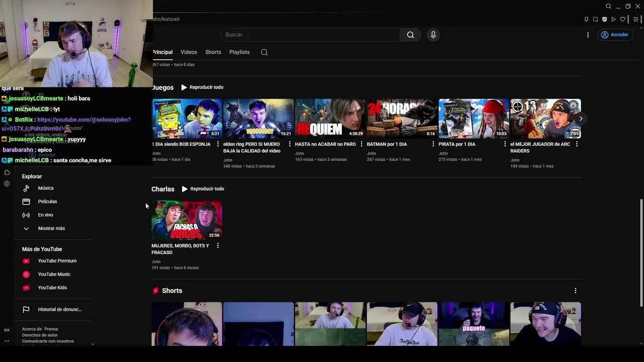
Task: Switch to the Shorts channel tab
Action: (x=213, y=52)
